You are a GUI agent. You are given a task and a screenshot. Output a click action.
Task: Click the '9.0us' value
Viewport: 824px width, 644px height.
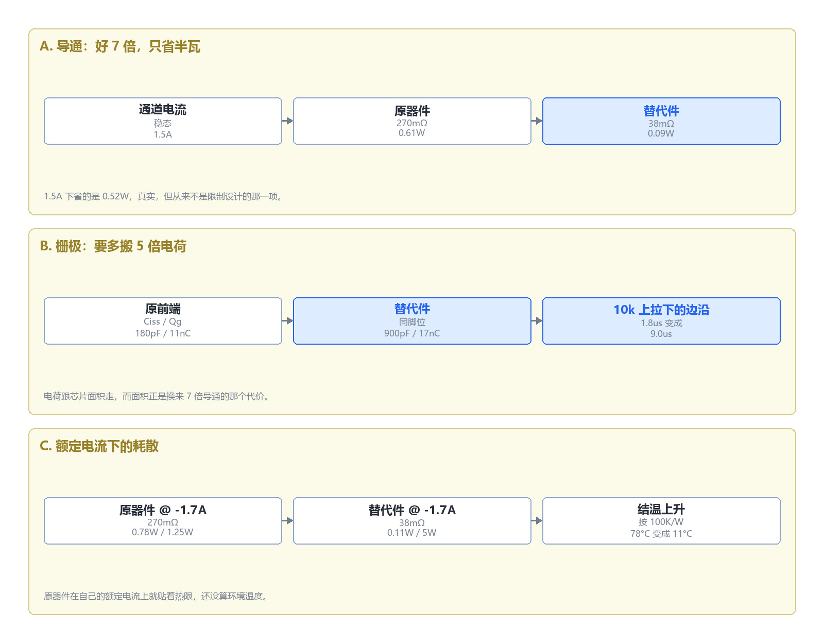661,334
